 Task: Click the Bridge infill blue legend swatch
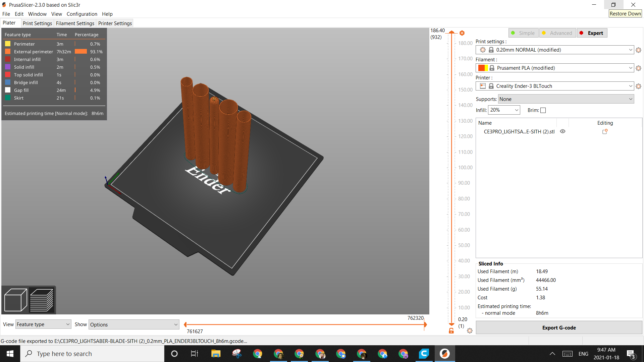point(8,82)
